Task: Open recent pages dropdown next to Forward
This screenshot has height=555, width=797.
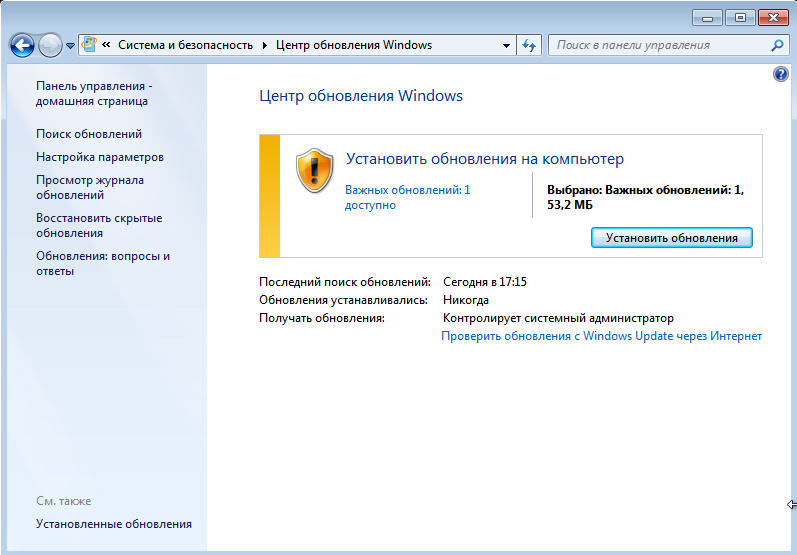Action: point(71,46)
